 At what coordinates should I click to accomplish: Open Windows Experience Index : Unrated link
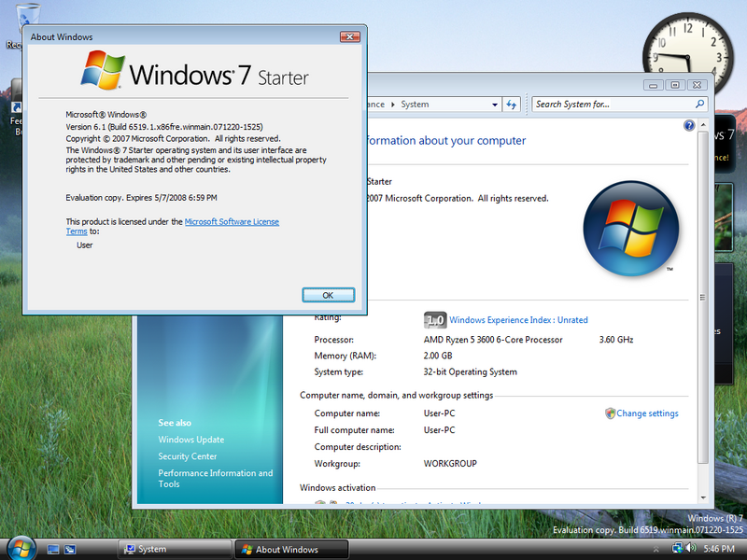(x=518, y=320)
